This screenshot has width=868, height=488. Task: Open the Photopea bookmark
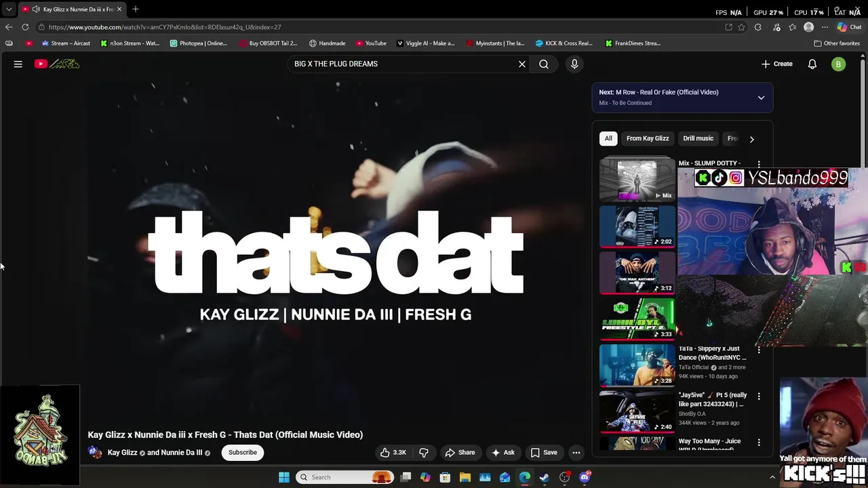tap(198, 43)
